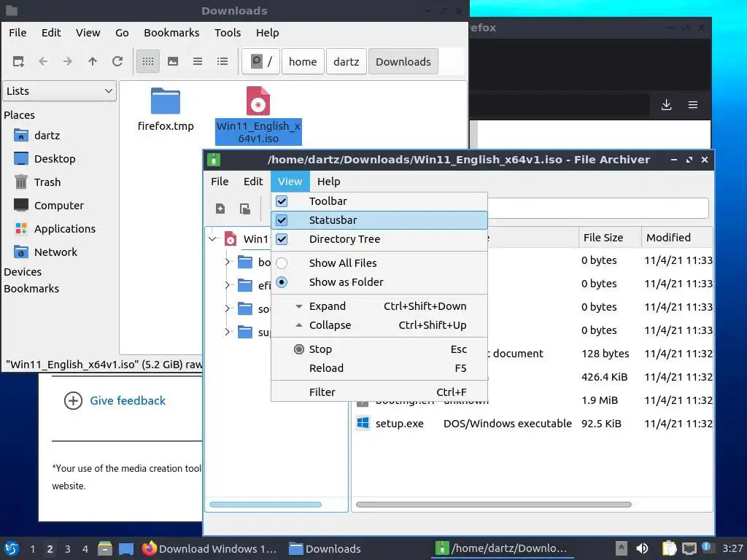
Task: Choose Filter from View menu
Action: click(x=379, y=392)
